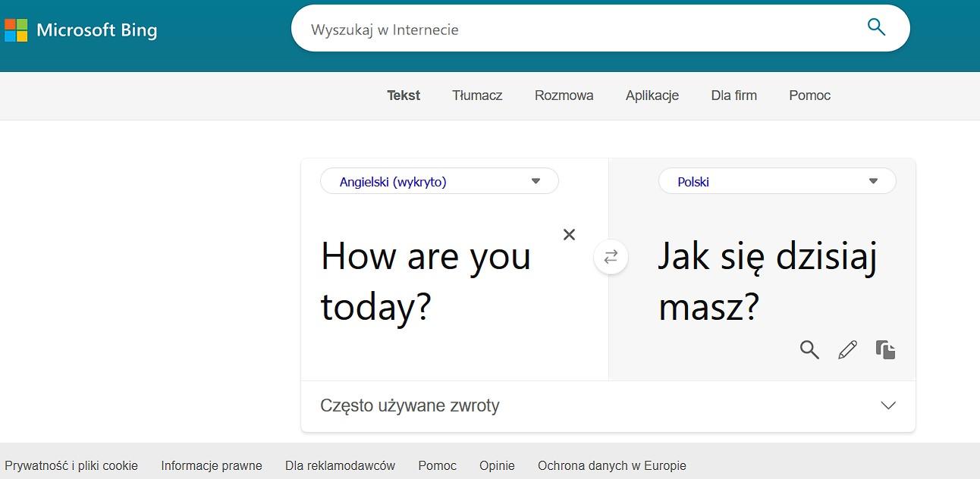Open the Rozmowa tab

point(564,95)
